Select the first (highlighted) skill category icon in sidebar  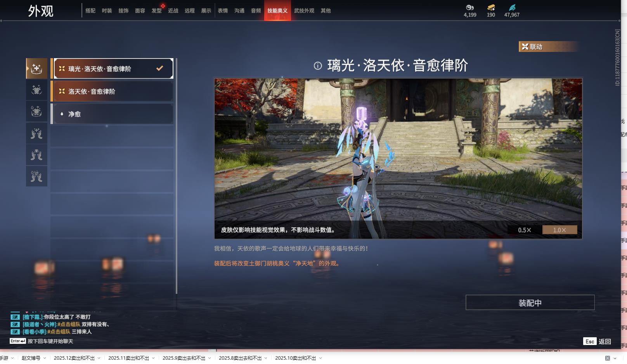pos(36,69)
